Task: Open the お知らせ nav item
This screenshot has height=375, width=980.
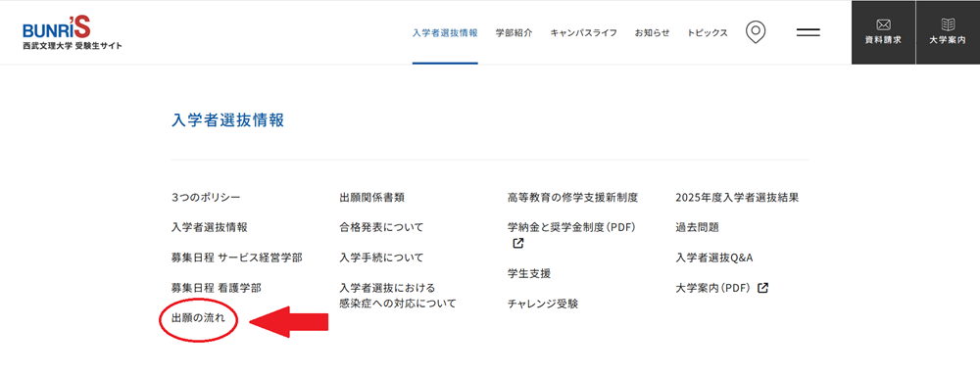Action: pos(652,33)
